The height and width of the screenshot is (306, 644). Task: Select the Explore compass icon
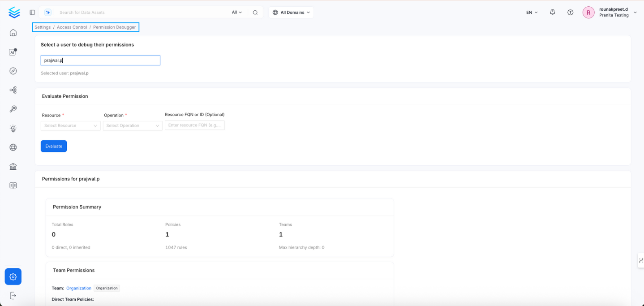(x=13, y=71)
